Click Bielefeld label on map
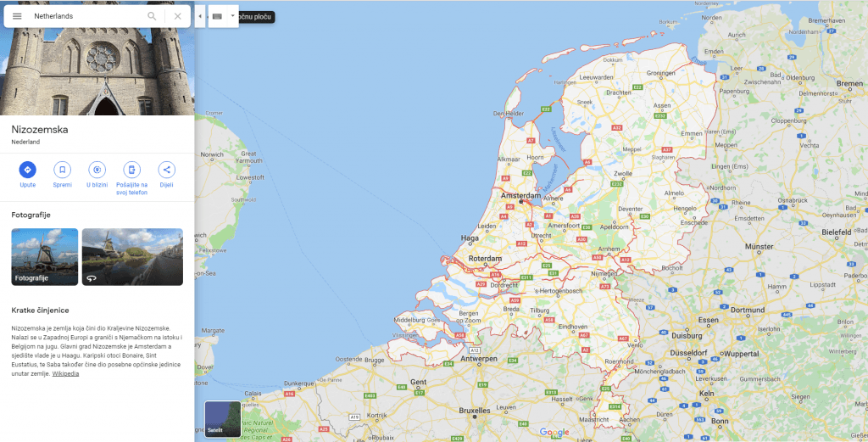Image resolution: width=868 pixels, height=442 pixels. [836, 232]
